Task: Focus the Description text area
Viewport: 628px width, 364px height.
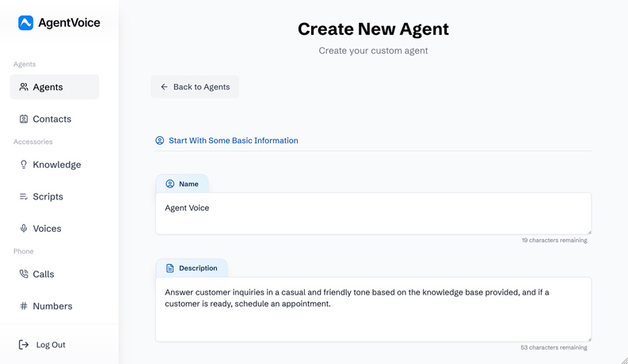Action: pos(373,309)
